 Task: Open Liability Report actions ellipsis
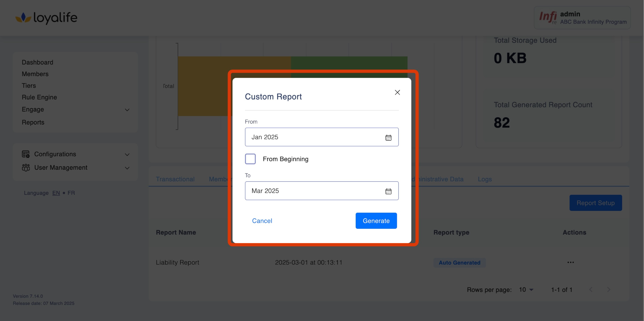tap(570, 263)
